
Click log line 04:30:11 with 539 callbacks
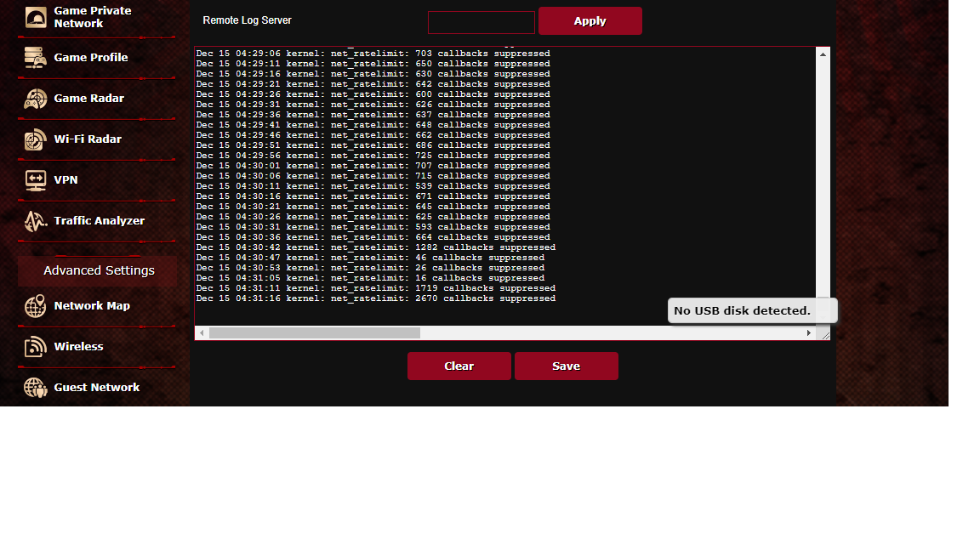(x=373, y=186)
